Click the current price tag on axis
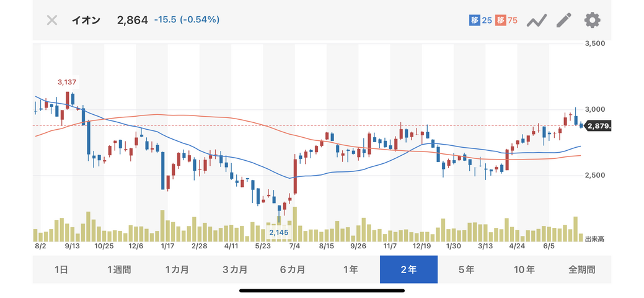 point(599,126)
